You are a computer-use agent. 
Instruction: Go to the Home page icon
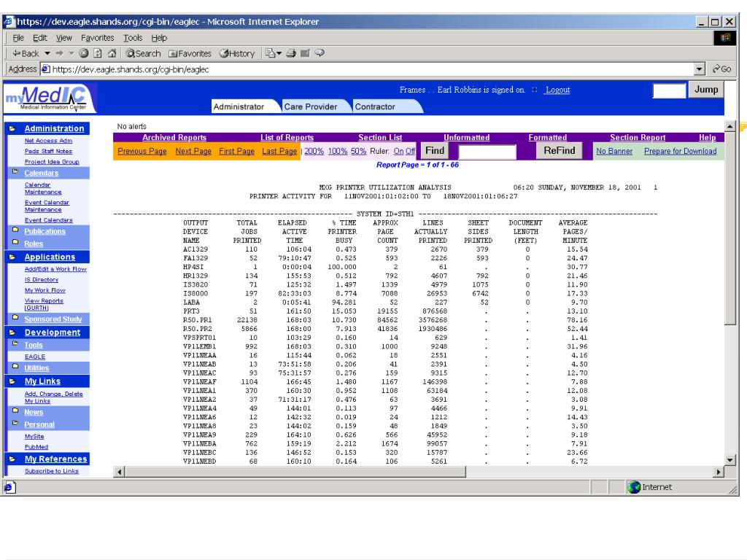[112, 53]
